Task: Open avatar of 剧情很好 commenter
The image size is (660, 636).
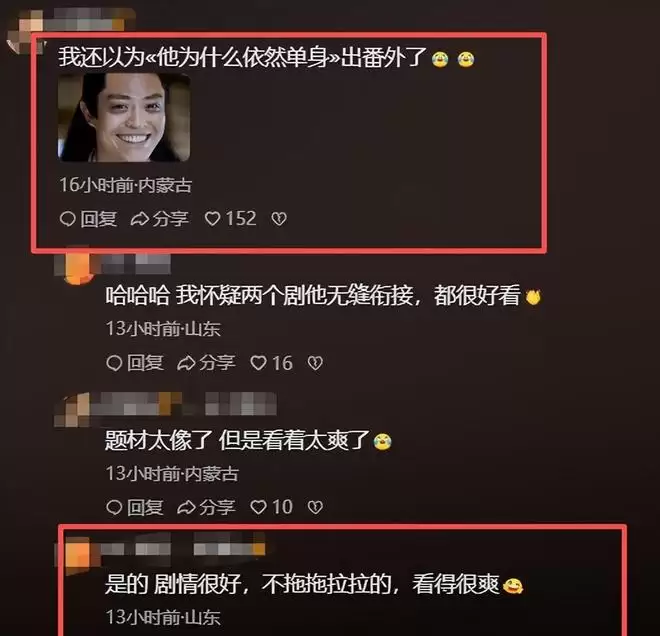Action: pyautogui.click(x=76, y=551)
